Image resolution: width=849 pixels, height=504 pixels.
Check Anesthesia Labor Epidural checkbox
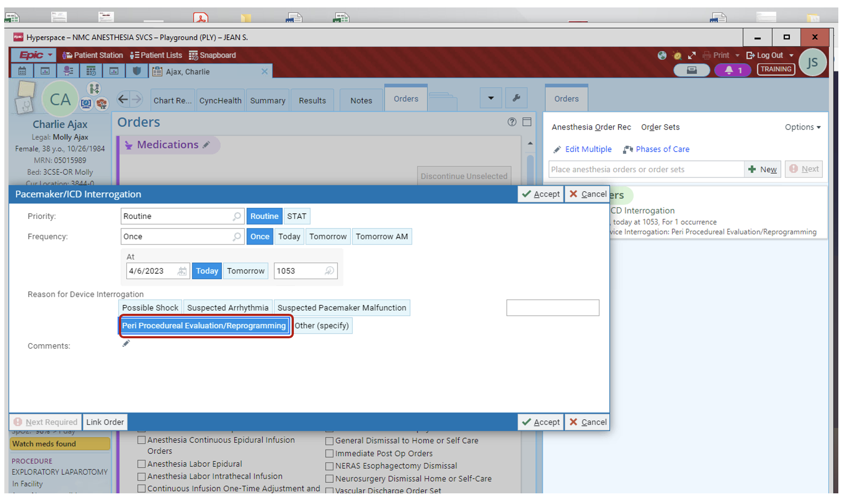coord(141,464)
